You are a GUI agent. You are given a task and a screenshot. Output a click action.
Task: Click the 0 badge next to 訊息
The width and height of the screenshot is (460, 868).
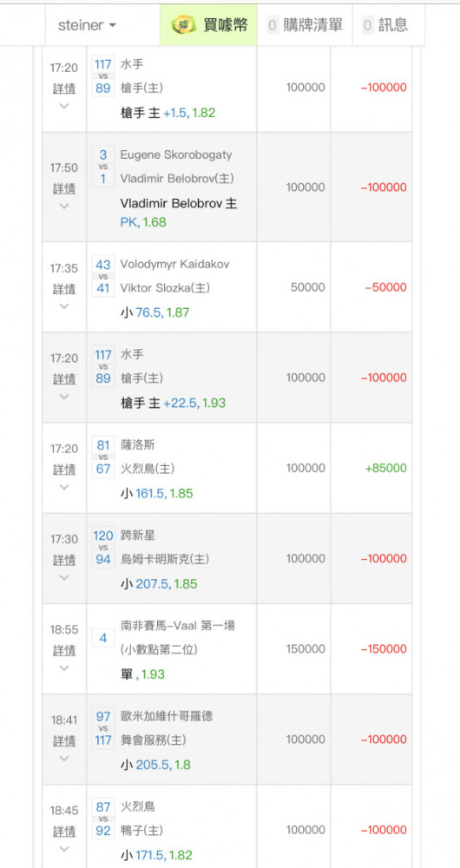tap(367, 25)
